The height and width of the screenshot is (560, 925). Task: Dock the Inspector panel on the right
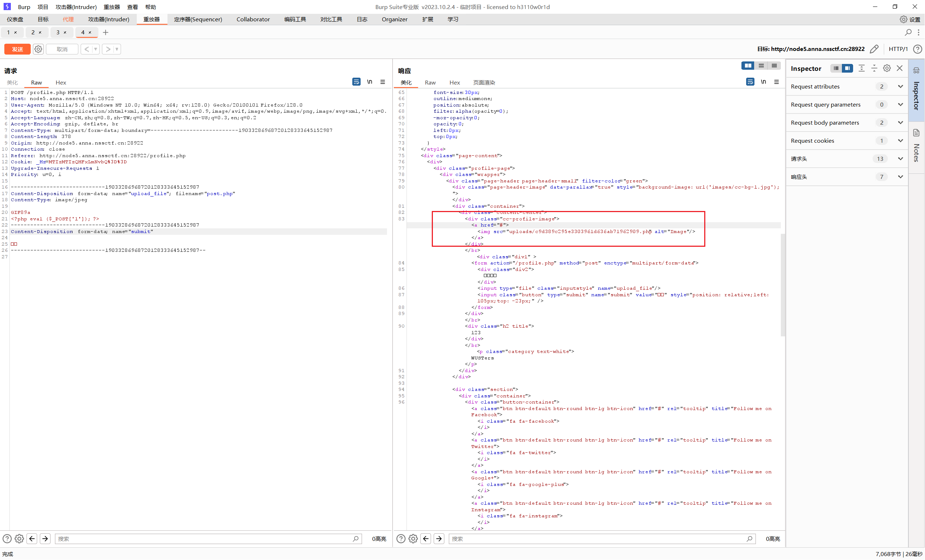pos(847,68)
